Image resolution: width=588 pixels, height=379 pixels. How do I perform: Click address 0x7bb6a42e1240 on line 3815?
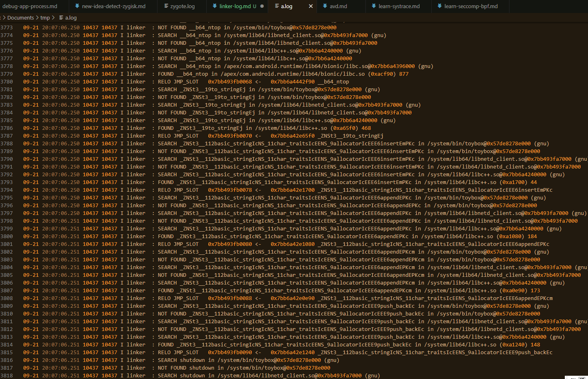pos(293,353)
